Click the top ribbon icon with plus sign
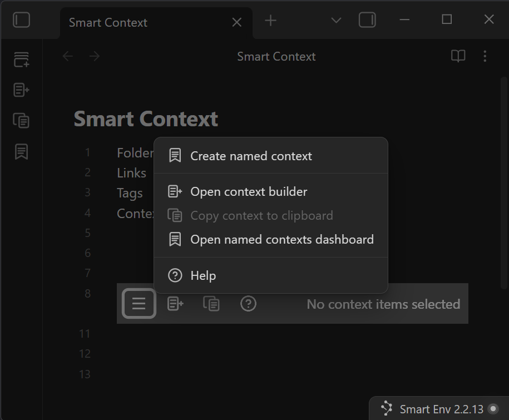509x420 pixels. (x=21, y=60)
